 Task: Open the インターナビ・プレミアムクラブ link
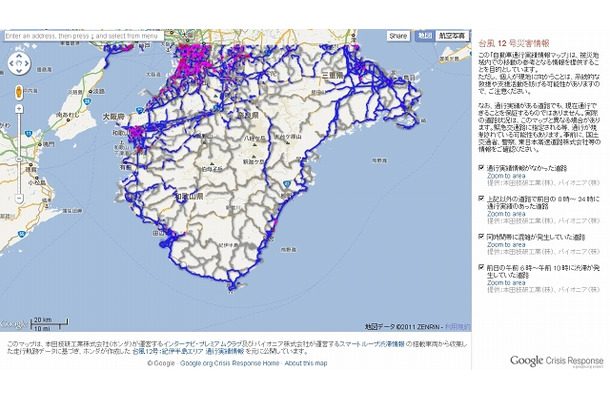tap(203, 344)
